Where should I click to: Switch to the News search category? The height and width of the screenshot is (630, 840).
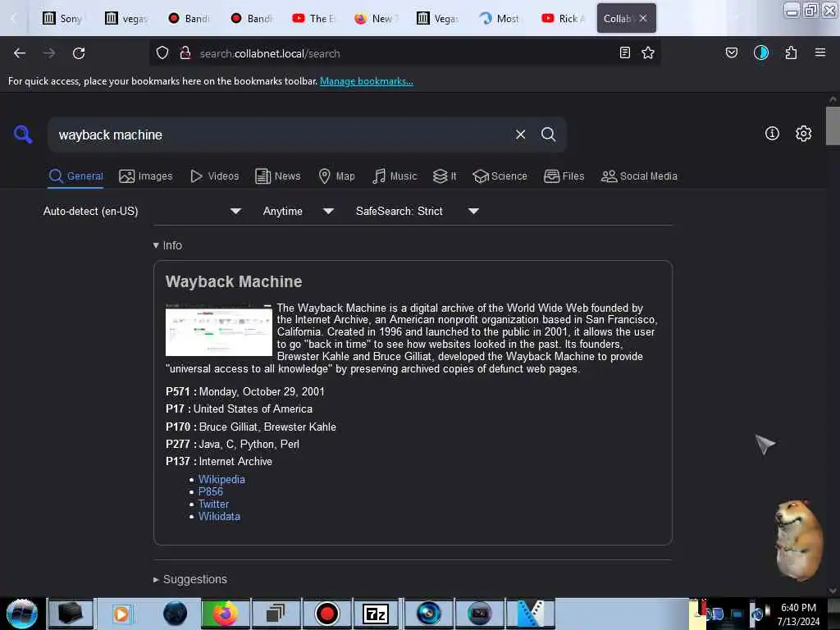[x=277, y=176]
